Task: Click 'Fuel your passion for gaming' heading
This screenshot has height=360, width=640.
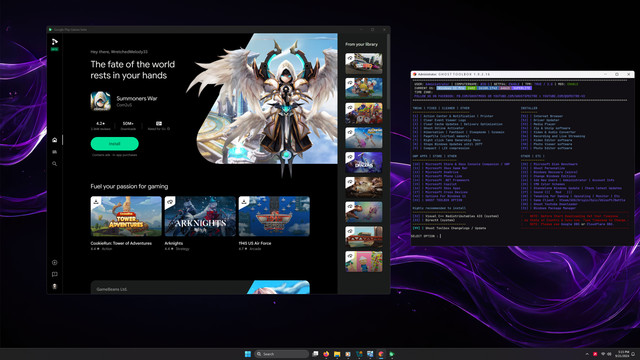Action: (129, 186)
